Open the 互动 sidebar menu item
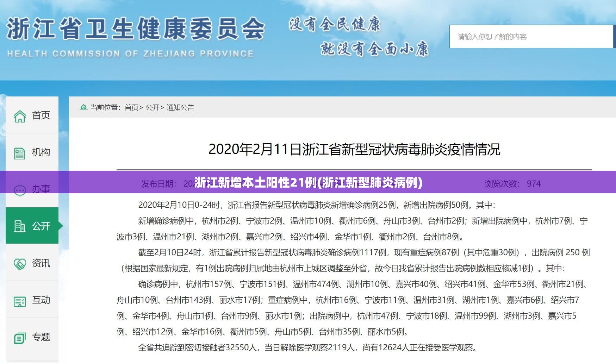 point(32,300)
